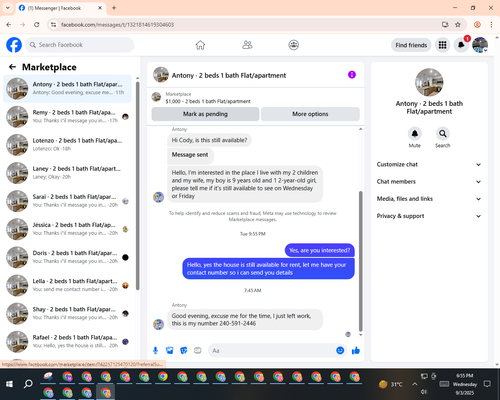Send a thumbs-up like
The image size is (500, 400).
(356, 350)
